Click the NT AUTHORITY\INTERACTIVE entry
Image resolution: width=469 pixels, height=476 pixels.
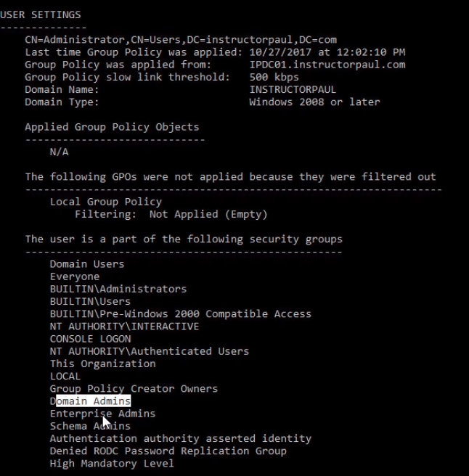point(124,327)
